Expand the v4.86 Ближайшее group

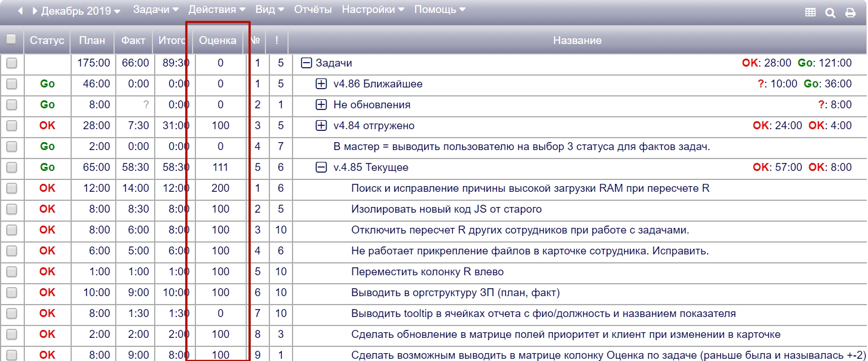(x=321, y=84)
